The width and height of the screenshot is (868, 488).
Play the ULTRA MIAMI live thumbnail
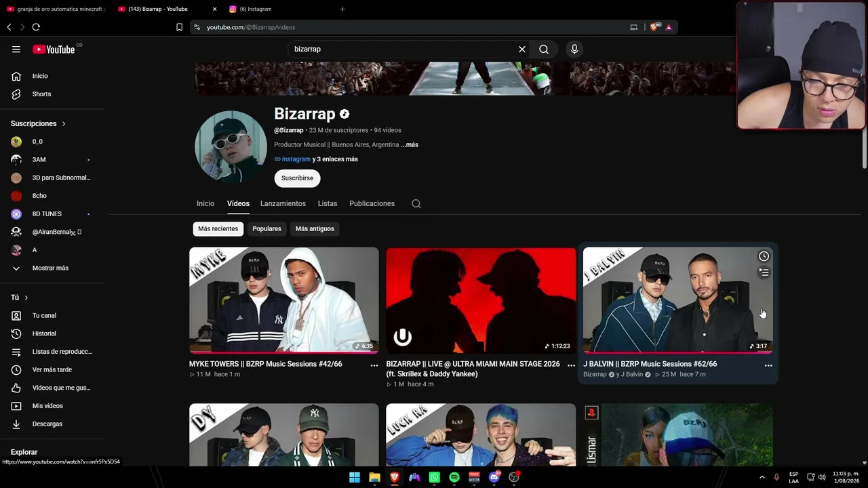pos(481,300)
